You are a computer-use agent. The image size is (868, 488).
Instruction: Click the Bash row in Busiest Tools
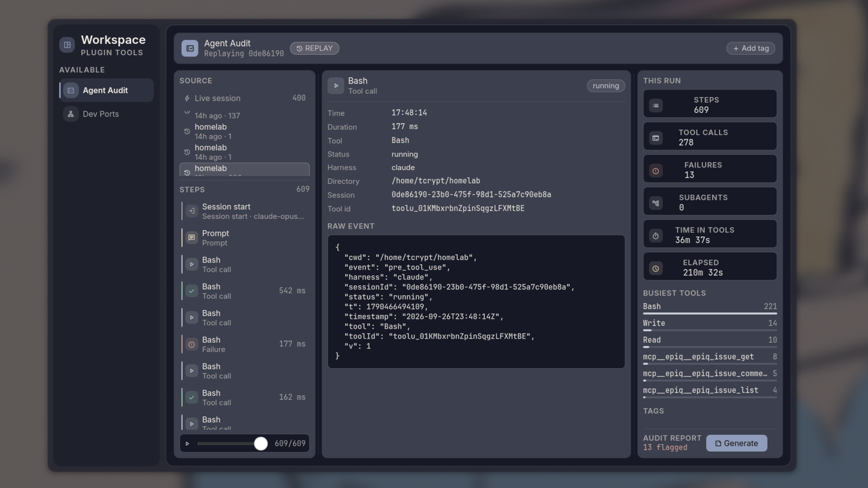point(710,308)
